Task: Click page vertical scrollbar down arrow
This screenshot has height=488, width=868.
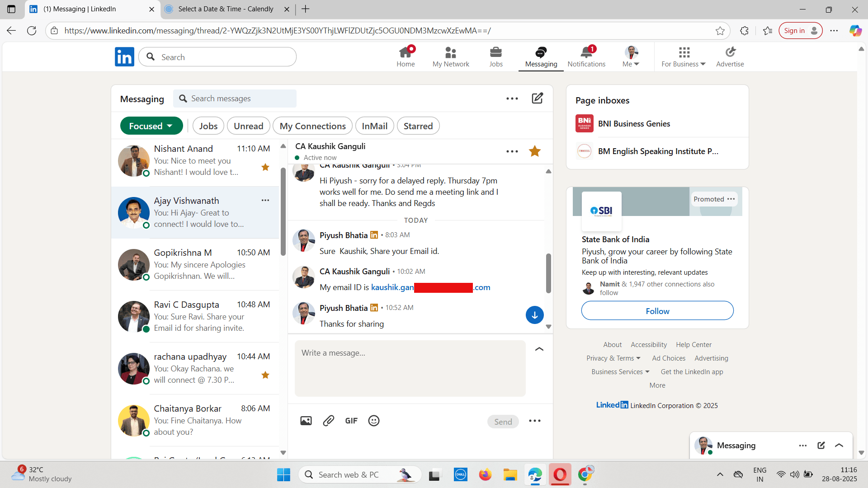Action: coord(861,453)
